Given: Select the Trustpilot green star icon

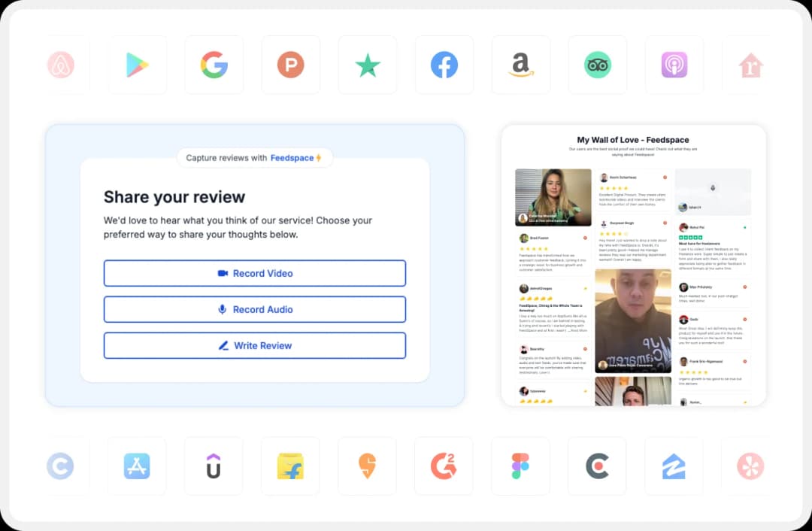Looking at the screenshot, I should tap(368, 65).
